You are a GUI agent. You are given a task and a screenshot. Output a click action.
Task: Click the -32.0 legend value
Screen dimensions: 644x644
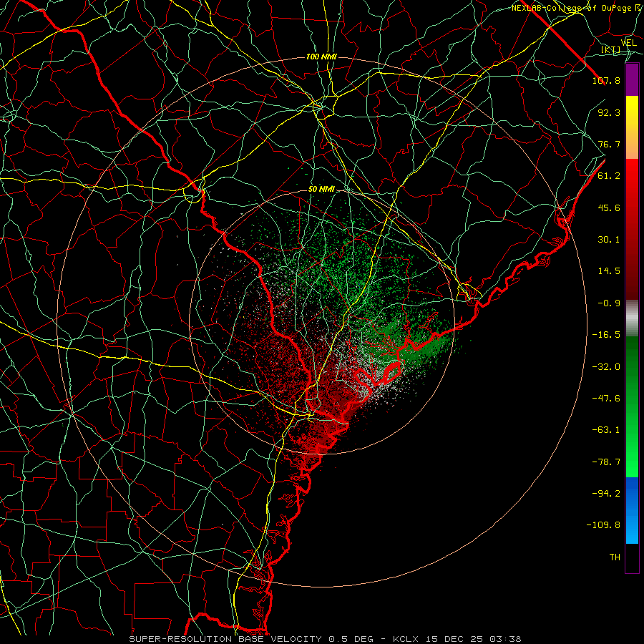point(606,366)
